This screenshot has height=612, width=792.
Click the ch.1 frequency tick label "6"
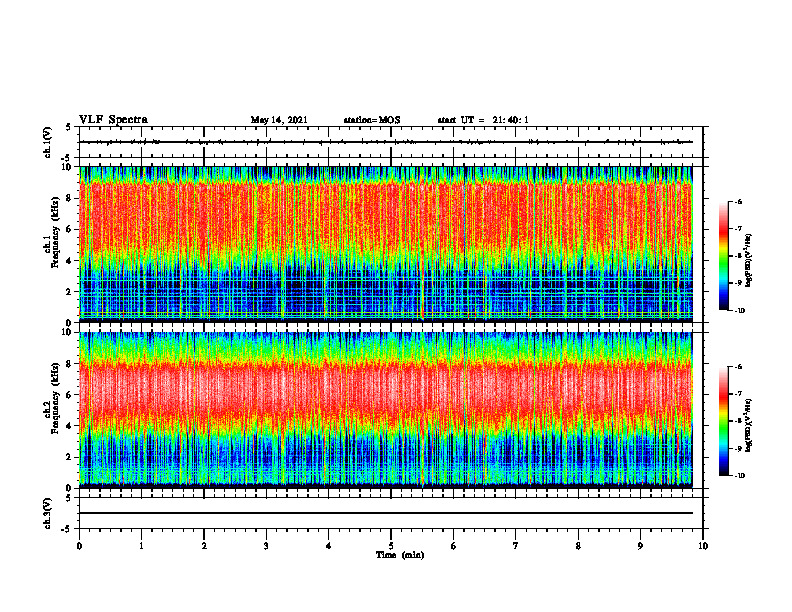coord(69,229)
